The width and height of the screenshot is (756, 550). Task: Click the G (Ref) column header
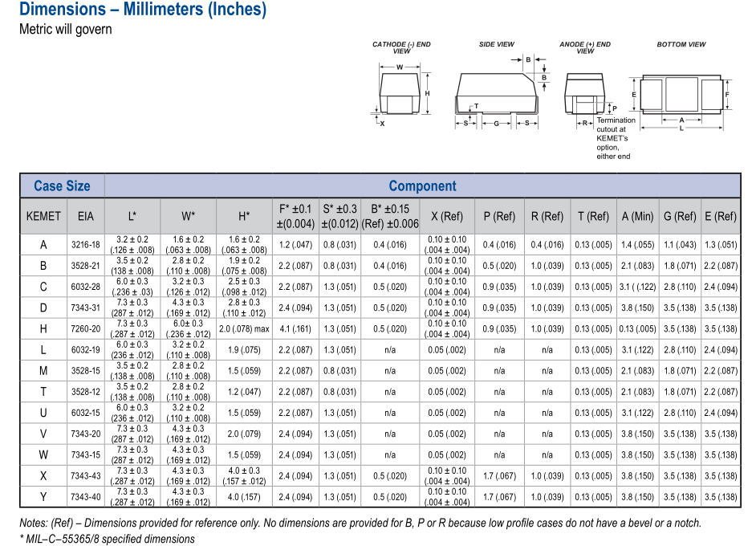pyautogui.click(x=679, y=216)
